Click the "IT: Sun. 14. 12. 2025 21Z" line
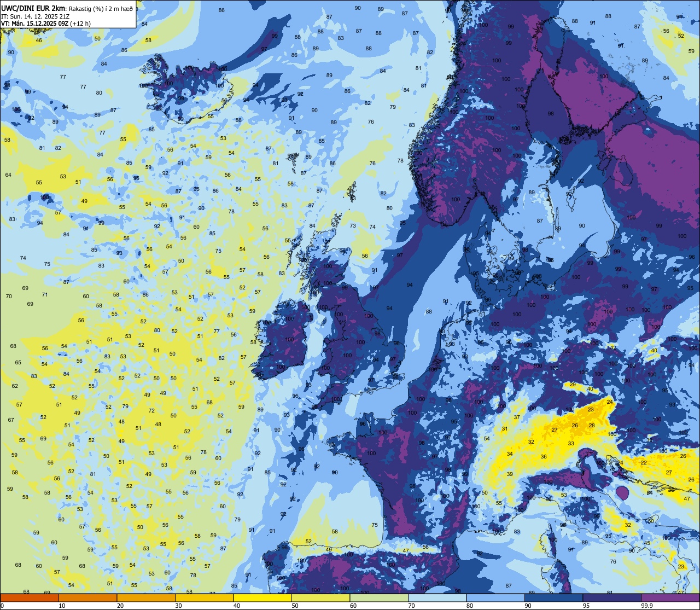 [35, 16]
